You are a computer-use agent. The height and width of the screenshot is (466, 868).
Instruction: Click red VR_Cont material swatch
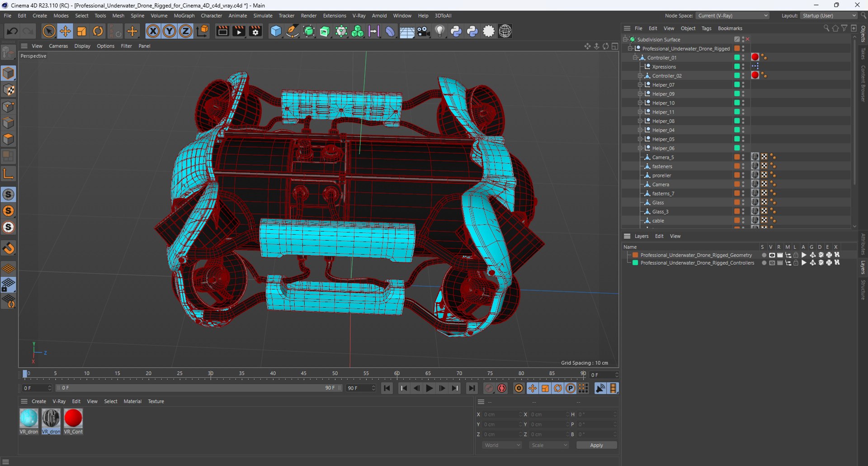point(73,418)
